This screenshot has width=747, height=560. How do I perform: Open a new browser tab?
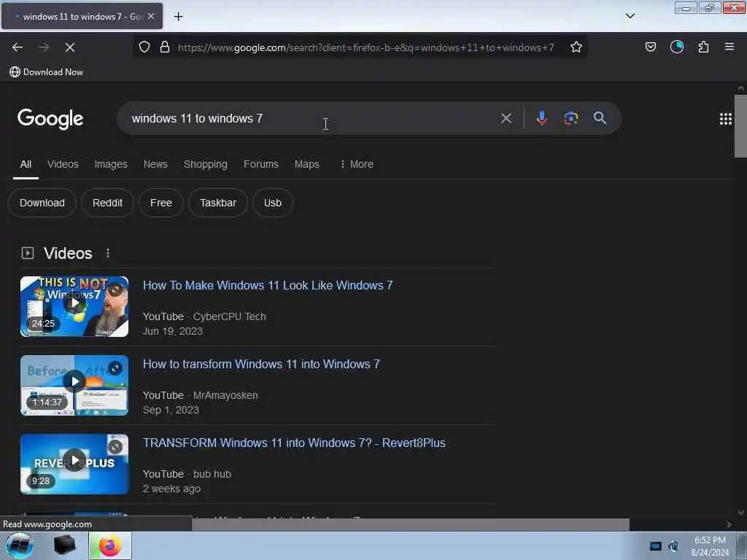[x=178, y=17]
